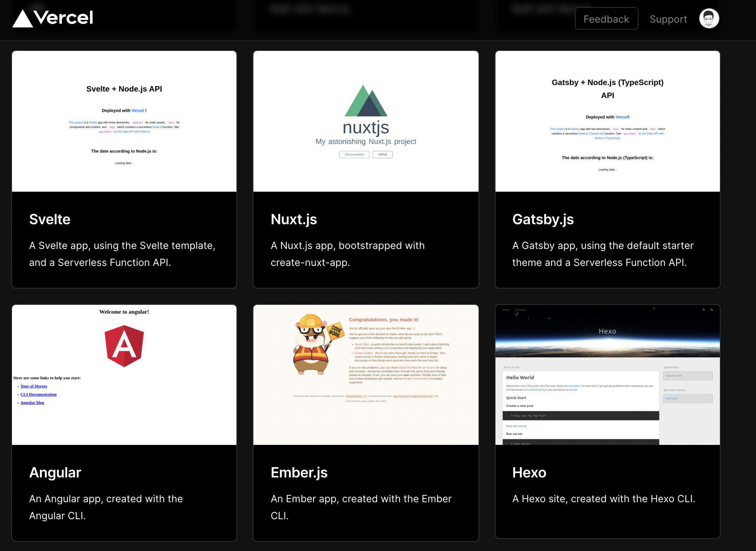The image size is (756, 551).
Task: Click the search icon in Hexo preview
Action: 711,310
